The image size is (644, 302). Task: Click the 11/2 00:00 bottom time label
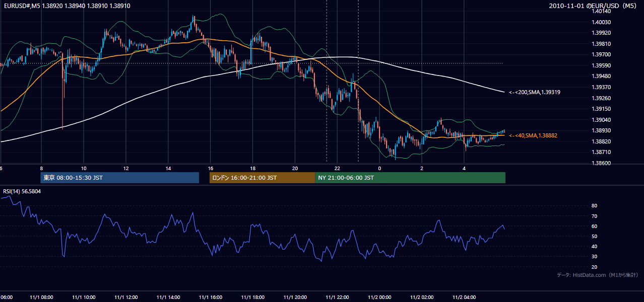pos(380,297)
